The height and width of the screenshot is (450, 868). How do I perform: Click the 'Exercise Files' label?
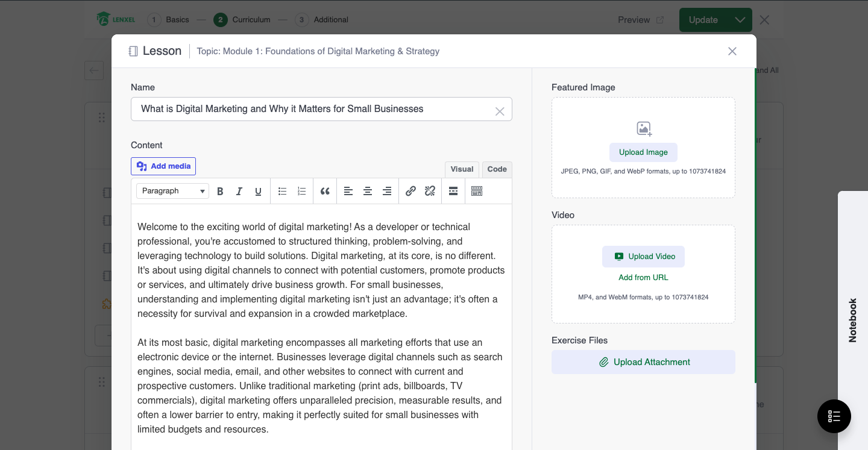click(579, 340)
